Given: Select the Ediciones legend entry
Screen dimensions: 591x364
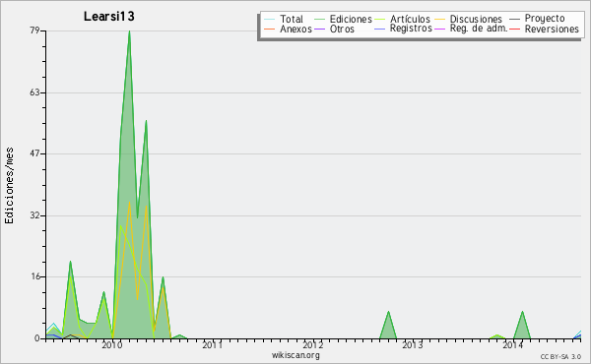Looking at the screenshot, I should point(351,19).
